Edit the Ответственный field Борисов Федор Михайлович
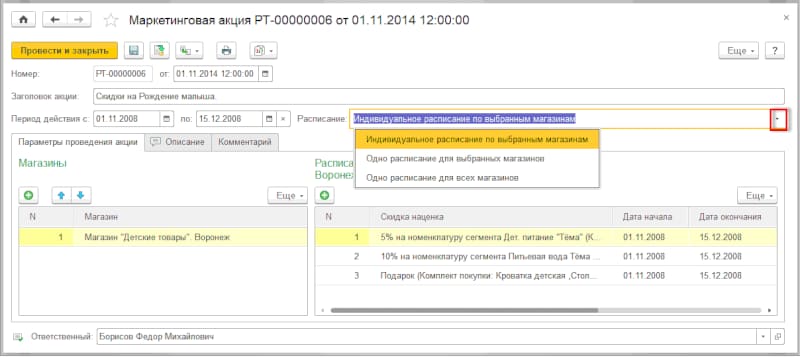 pos(427,337)
